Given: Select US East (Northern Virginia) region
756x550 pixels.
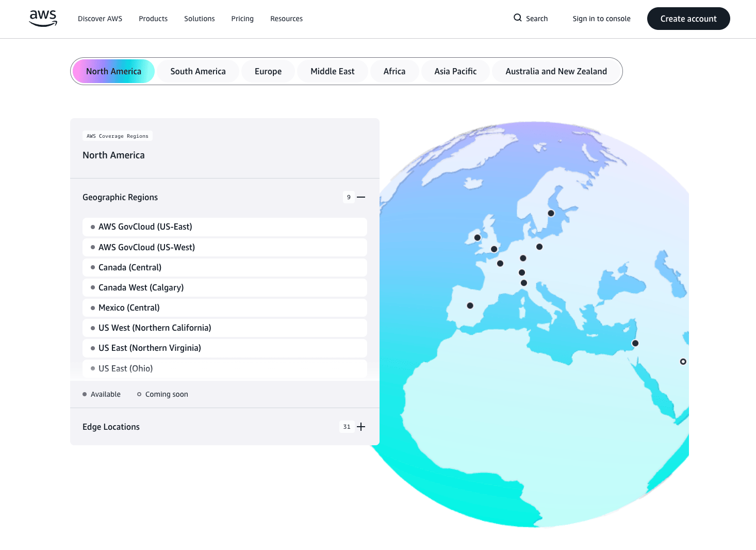Looking at the screenshot, I should pyautogui.click(x=225, y=348).
